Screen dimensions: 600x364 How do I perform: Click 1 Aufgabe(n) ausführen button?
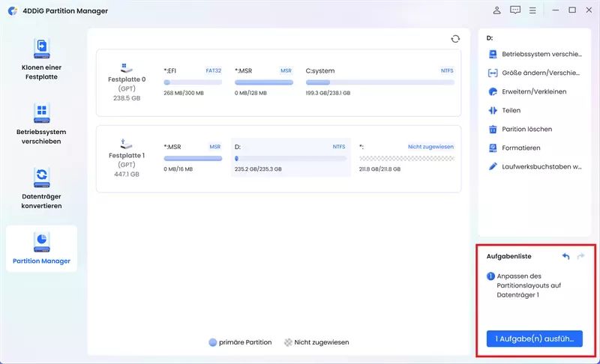coord(535,339)
